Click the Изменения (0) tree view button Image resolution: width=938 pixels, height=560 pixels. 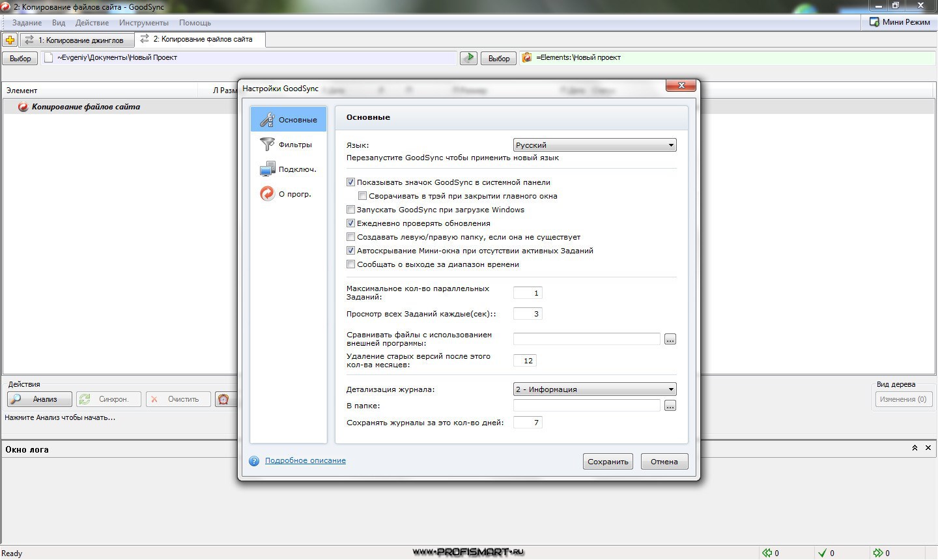[903, 399]
